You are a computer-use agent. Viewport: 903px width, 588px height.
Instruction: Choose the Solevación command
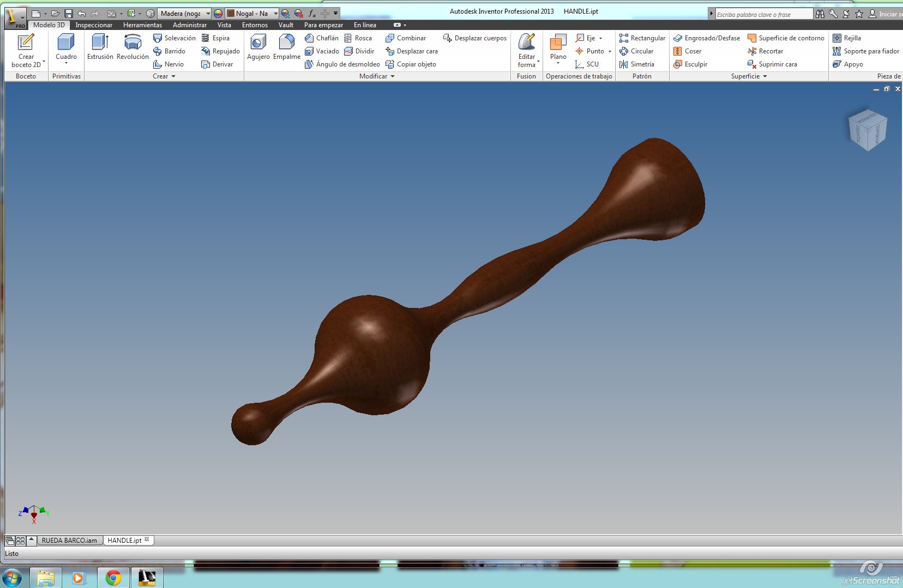(x=174, y=38)
